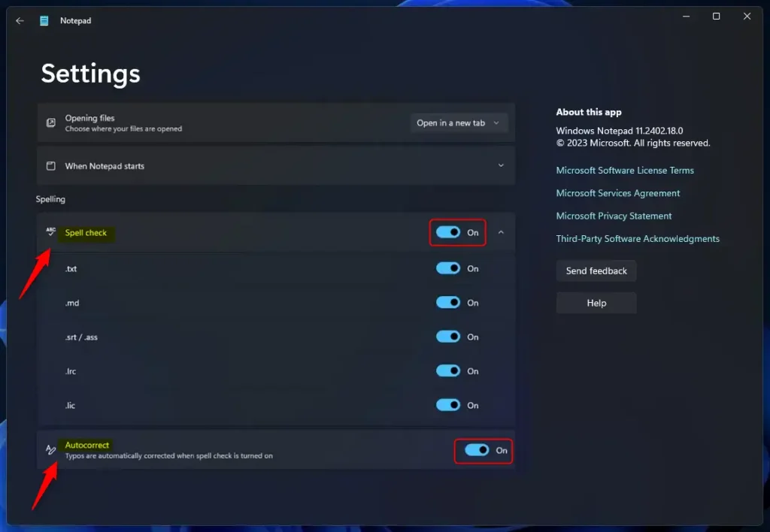Screen dimensions: 770x532
Task: Click the .lrc file type label
Action: coord(71,371)
